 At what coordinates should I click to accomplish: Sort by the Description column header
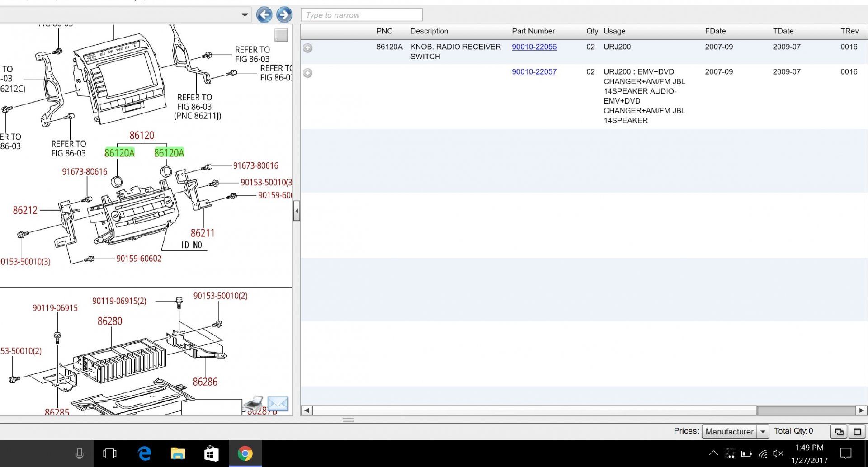429,31
